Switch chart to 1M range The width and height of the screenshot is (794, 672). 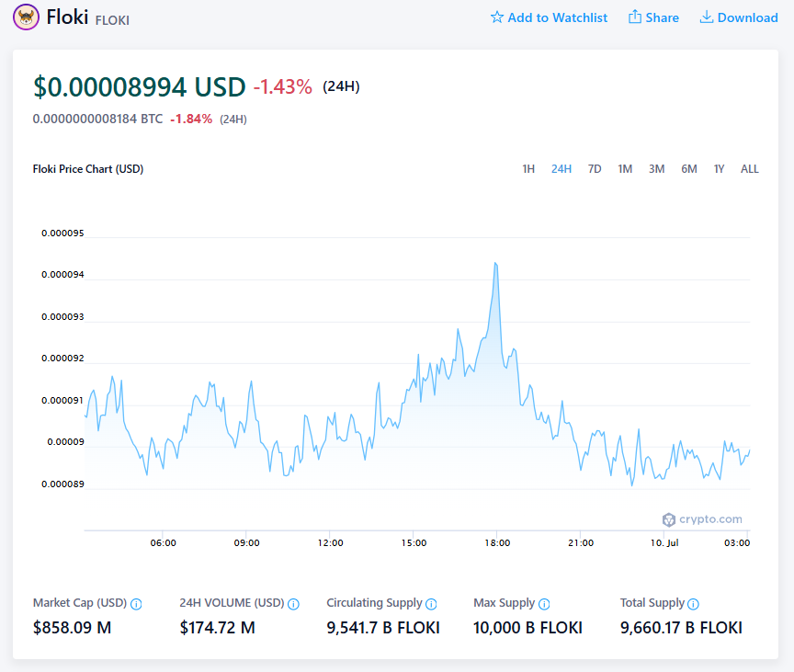click(625, 169)
